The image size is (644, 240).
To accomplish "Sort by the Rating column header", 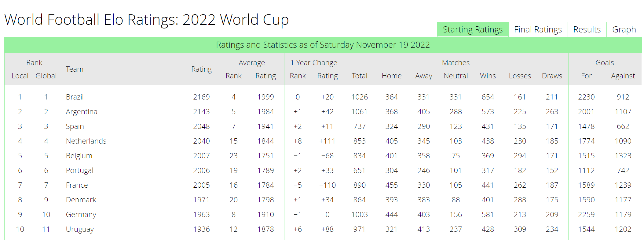I will click(202, 69).
